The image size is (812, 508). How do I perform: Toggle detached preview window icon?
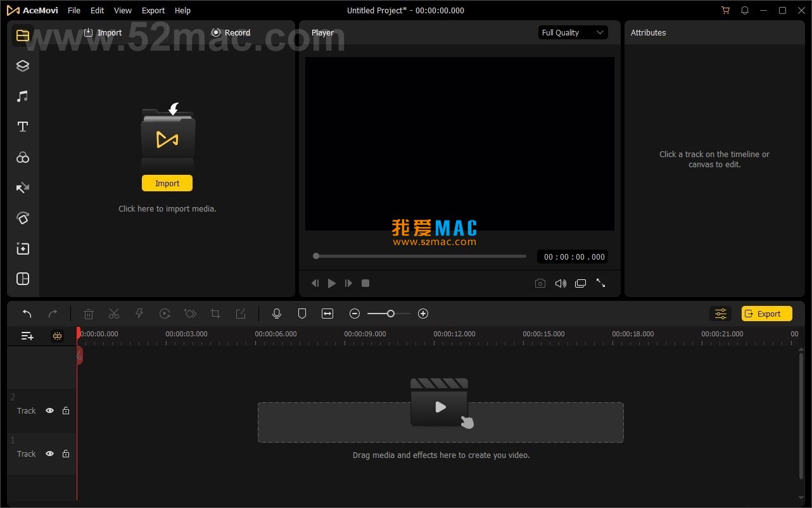(x=580, y=283)
